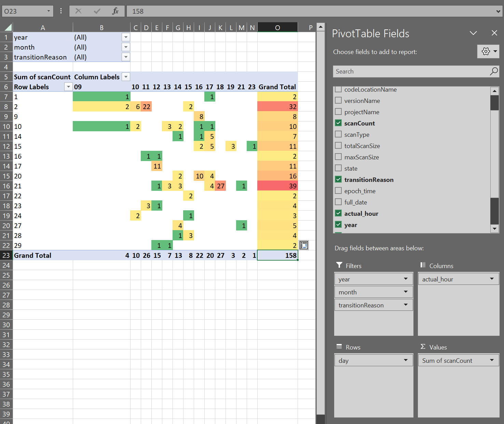Click the Search fields input box
504x424 pixels.
click(x=410, y=71)
